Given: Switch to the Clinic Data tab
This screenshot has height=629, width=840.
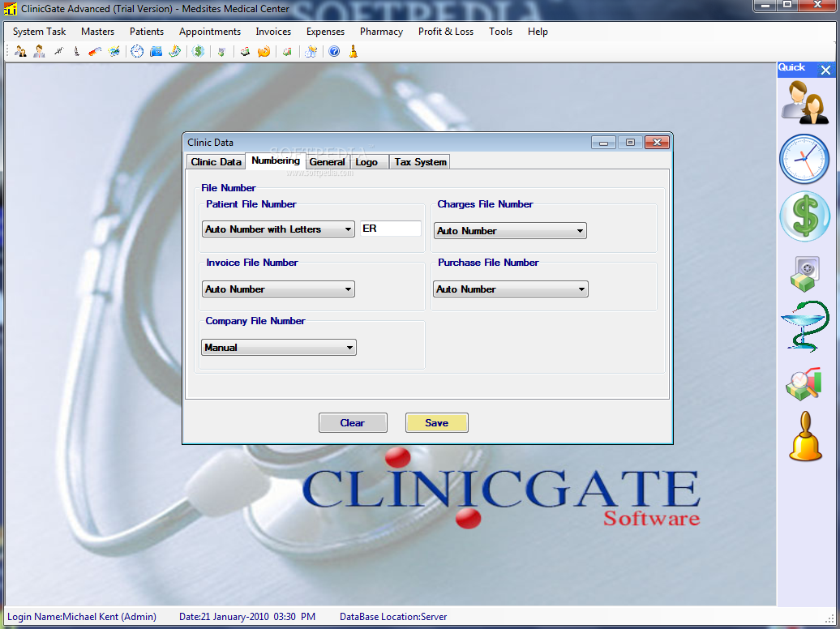Looking at the screenshot, I should (216, 162).
